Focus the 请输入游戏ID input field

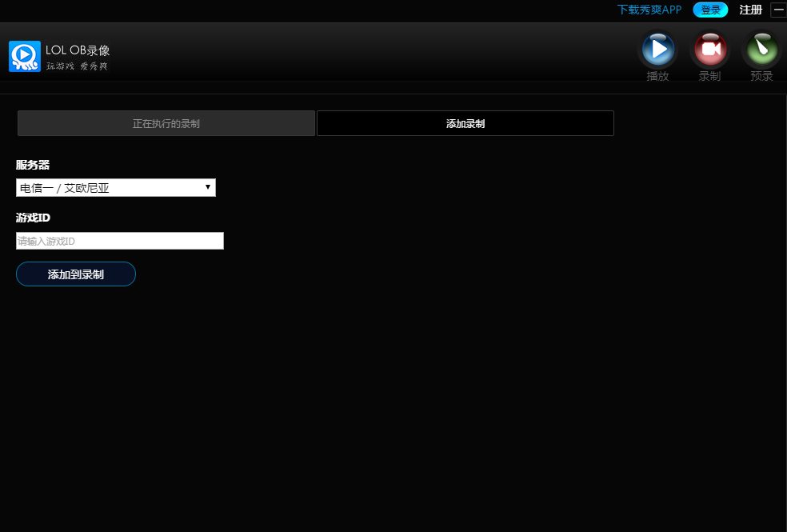click(120, 241)
